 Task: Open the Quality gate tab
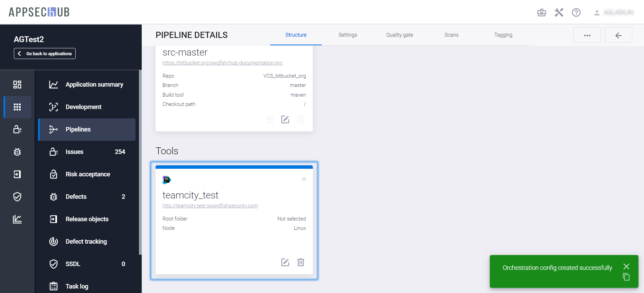click(x=399, y=35)
